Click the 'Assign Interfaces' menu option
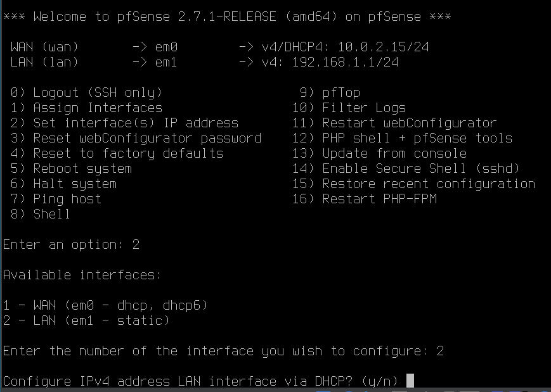The height and width of the screenshot is (392, 551). coord(97,108)
